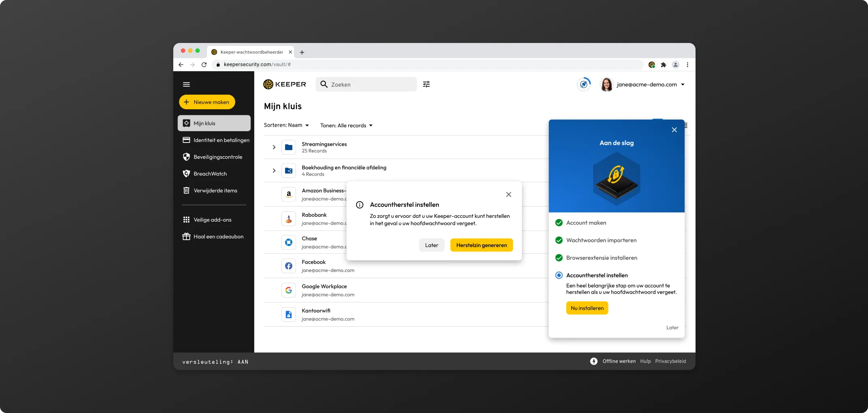Close the Keeper-wachtwoordbeheerder tab

pyautogui.click(x=290, y=52)
